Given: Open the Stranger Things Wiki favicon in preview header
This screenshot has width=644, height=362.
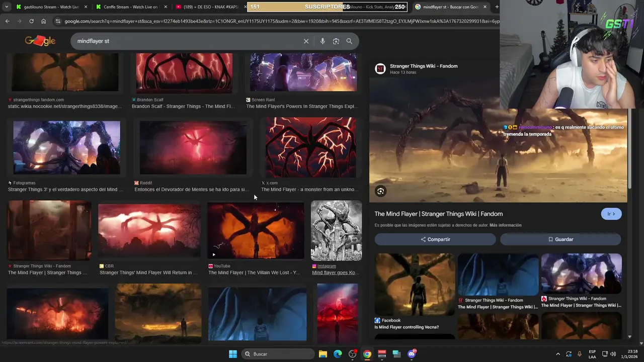Looking at the screenshot, I should pyautogui.click(x=380, y=68).
